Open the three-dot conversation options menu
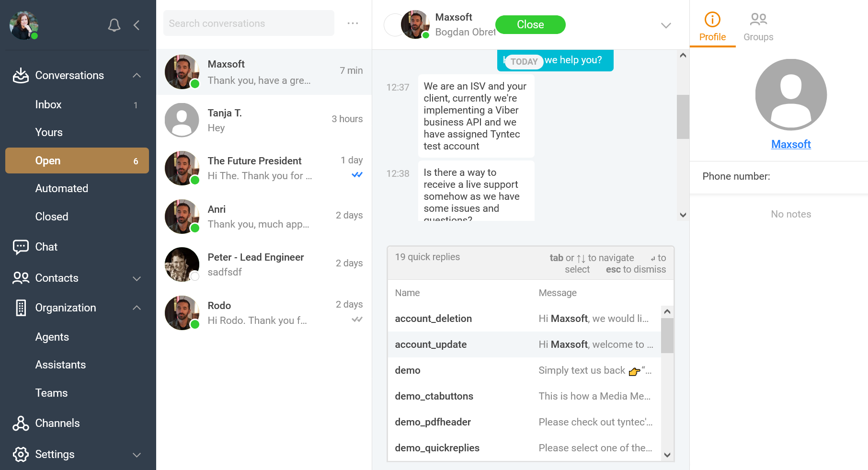Viewport: 868px width, 470px height. coord(353,23)
